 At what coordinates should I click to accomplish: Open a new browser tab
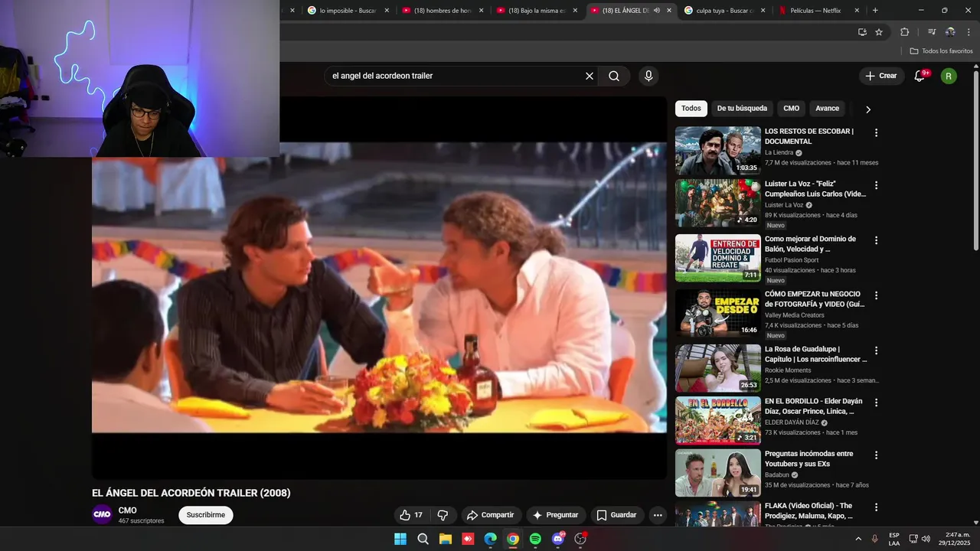tap(875, 11)
